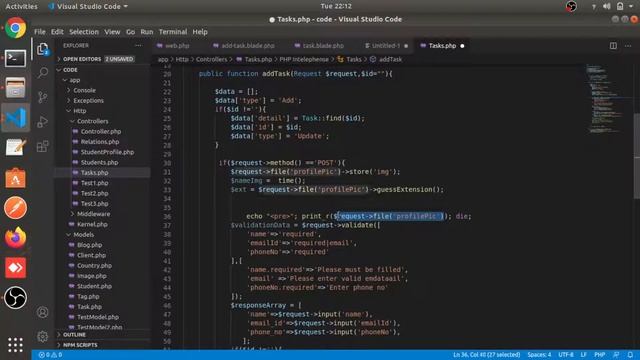Collapse the Models folder
The image size is (640, 360).
[x=103, y=235]
